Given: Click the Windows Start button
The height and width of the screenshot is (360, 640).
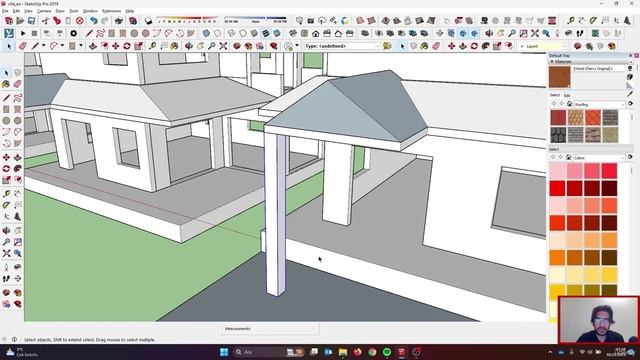Looking at the screenshot, I should click(224, 352).
